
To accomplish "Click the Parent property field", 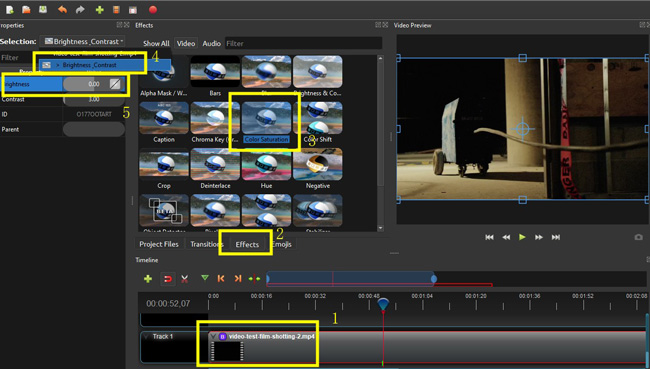I will [x=94, y=129].
